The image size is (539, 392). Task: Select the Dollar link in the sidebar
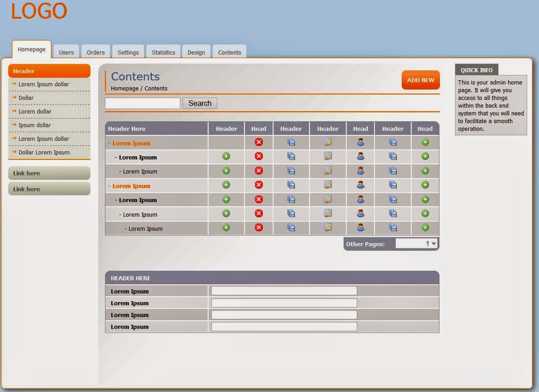pyautogui.click(x=26, y=98)
